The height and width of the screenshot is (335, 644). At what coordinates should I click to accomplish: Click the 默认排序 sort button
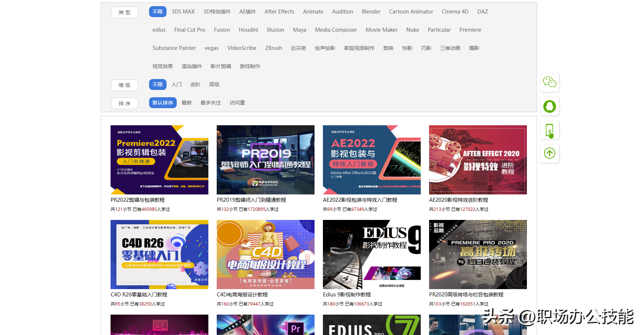tap(163, 103)
